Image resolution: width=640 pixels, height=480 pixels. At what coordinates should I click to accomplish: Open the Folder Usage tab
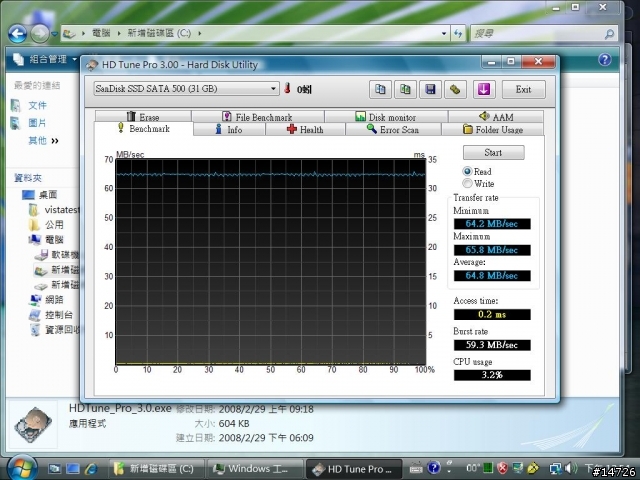point(493,129)
